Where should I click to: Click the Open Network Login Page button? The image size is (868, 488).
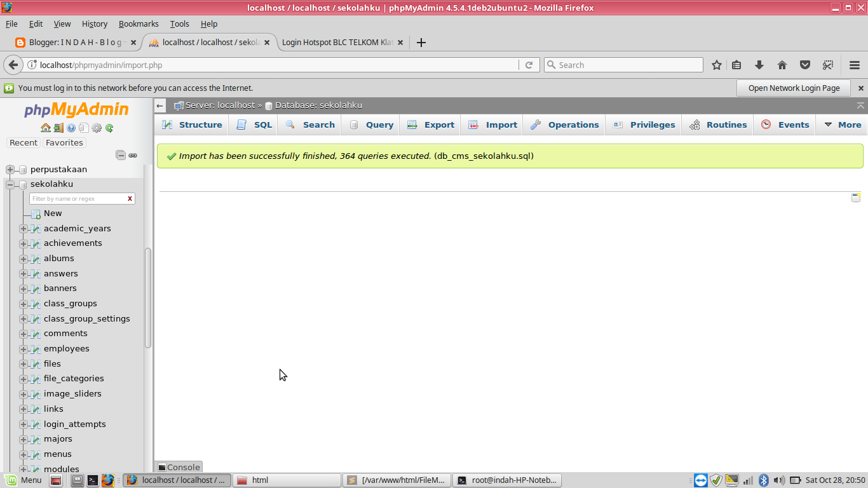point(793,88)
